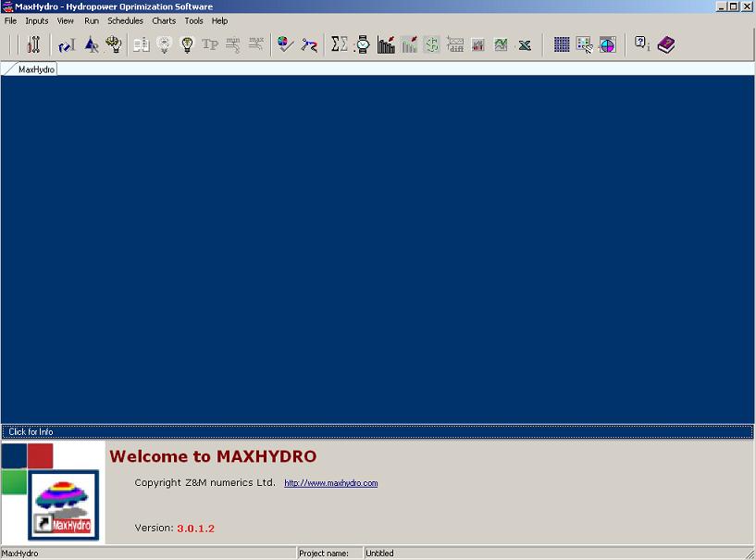Viewport: 756px width, 560px height.
Task: Click the two documents compare icon
Action: 142,44
